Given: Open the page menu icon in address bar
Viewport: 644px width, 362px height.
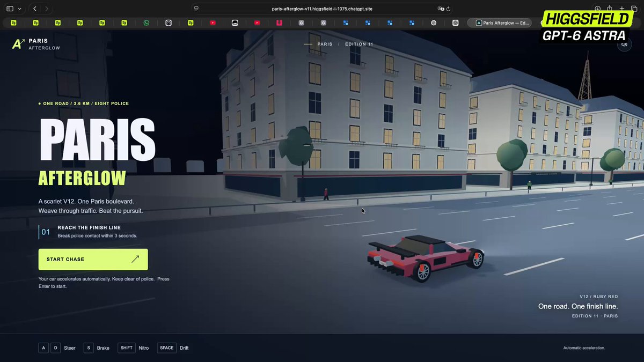Looking at the screenshot, I should pos(196,9).
